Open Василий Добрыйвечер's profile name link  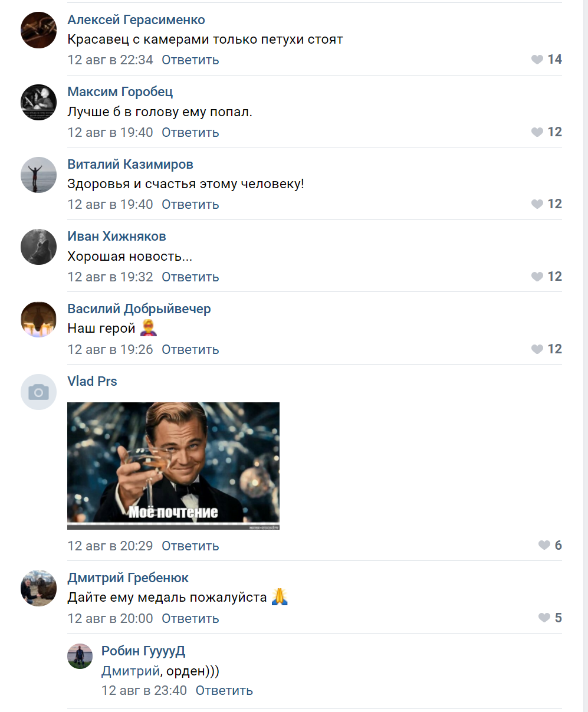tap(139, 309)
